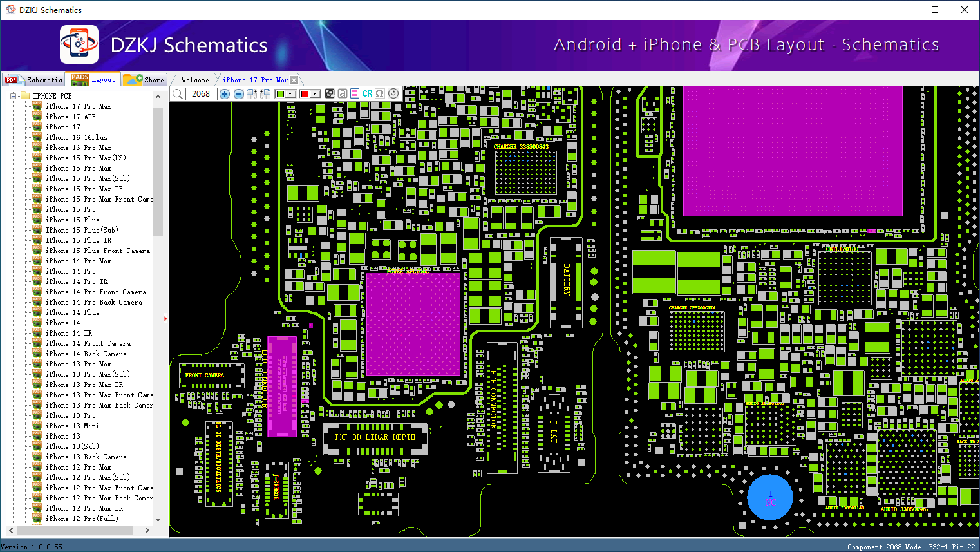This screenshot has height=552, width=980.
Task: Click the circular arrow reset icon
Action: [393, 94]
